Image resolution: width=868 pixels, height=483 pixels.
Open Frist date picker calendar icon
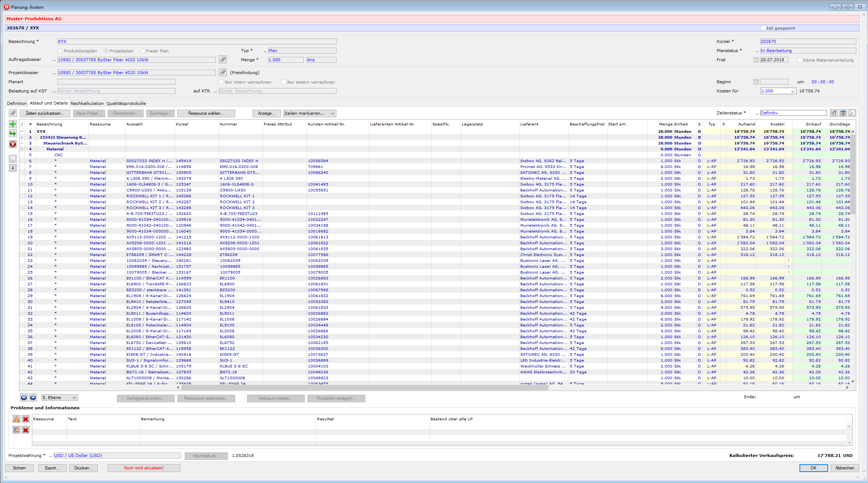coord(756,60)
